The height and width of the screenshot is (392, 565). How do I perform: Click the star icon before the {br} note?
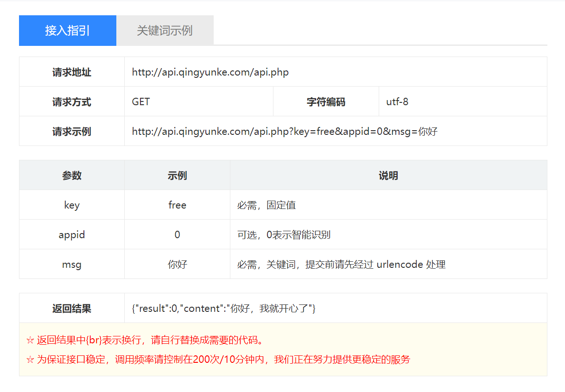[x=30, y=341]
